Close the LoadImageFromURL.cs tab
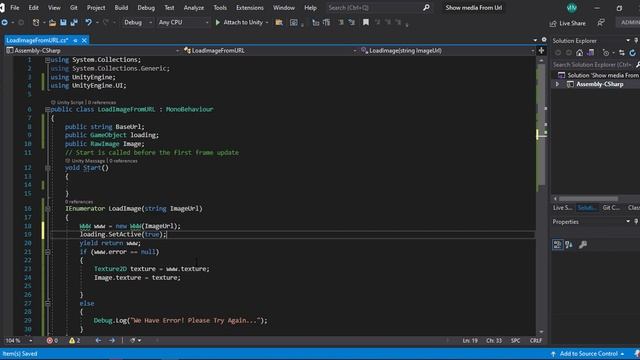This screenshot has width=640, height=360. click(x=84, y=40)
